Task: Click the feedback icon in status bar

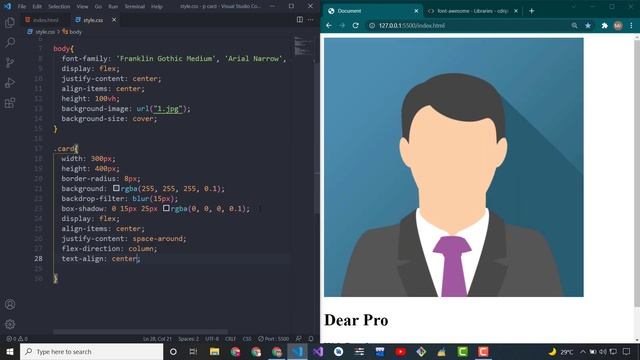Action: coord(299,339)
